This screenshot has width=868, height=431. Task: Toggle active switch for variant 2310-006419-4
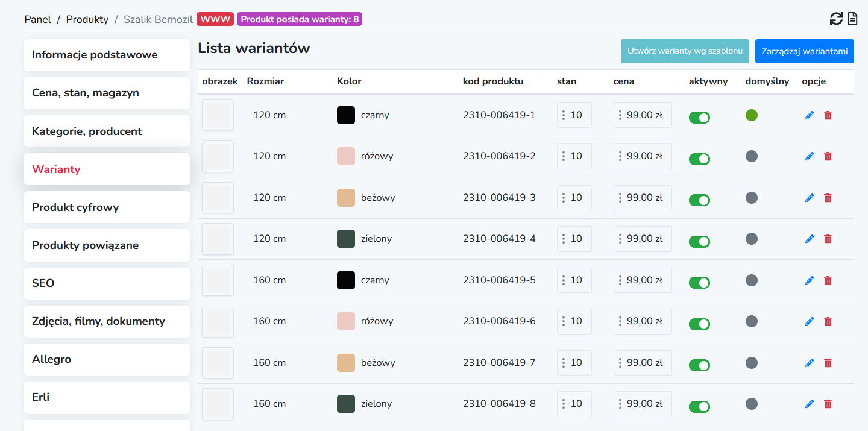coord(699,242)
